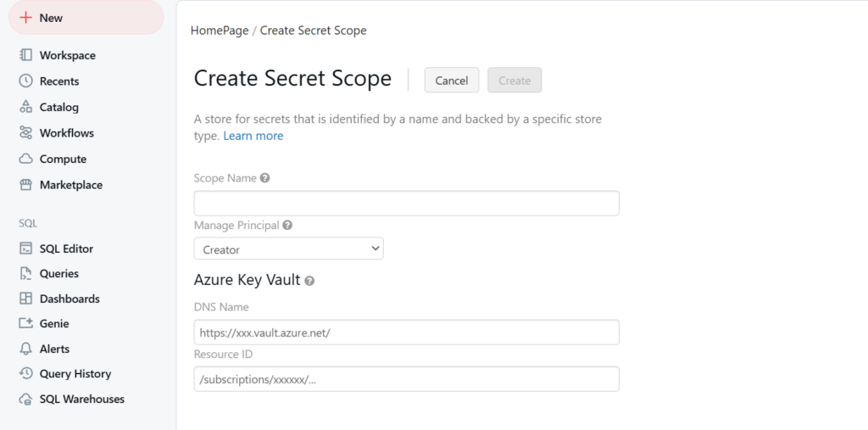Open Dashboards from the sidebar
The image size is (868, 430).
69,299
